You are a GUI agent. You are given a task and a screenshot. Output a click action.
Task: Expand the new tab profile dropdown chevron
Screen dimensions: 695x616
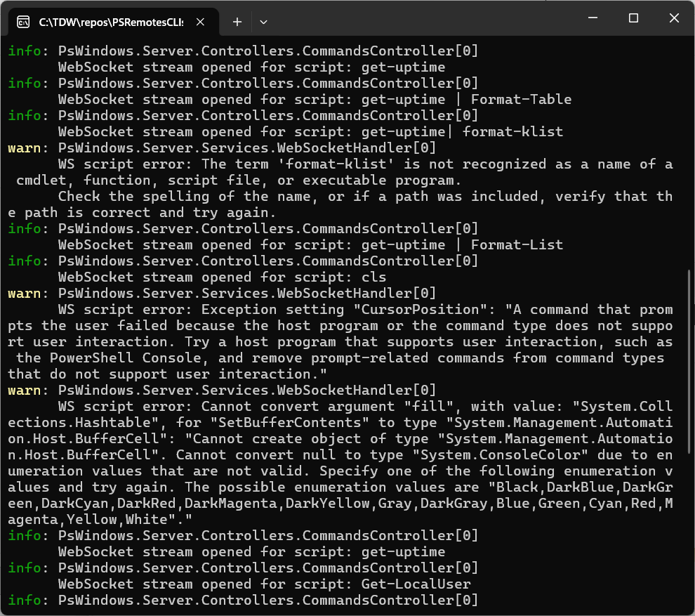263,22
